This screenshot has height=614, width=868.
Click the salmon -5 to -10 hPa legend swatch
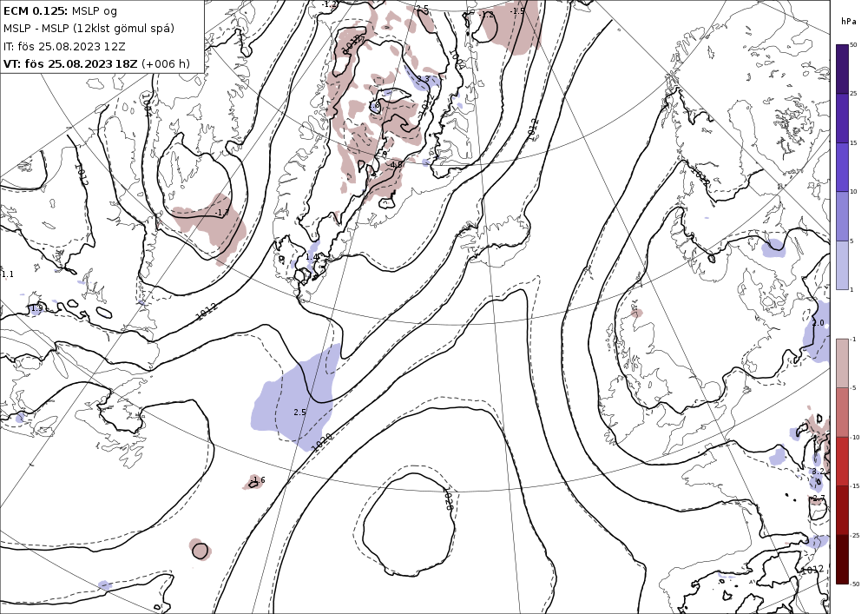841,412
